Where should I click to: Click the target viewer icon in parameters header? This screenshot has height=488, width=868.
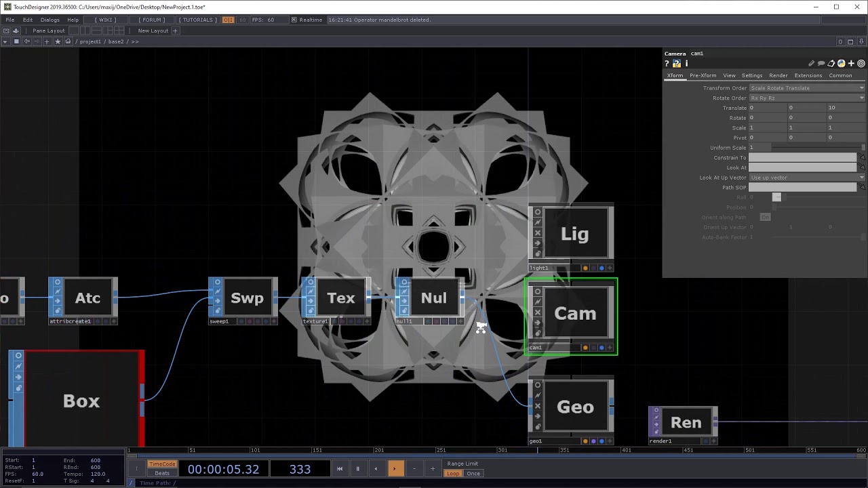click(x=861, y=64)
